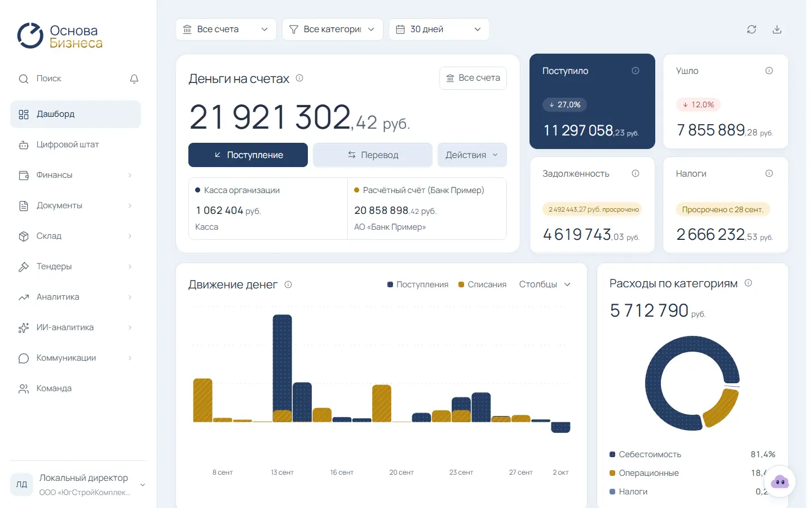The height and width of the screenshot is (508, 812).
Task: Expand the Склад menu section
Action: (x=76, y=236)
